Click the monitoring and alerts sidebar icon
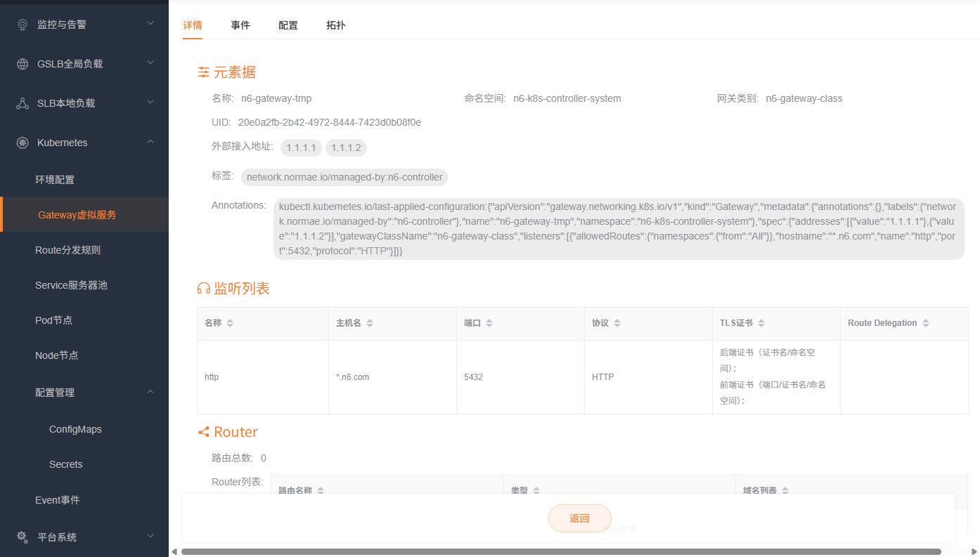Viewport: 980px width, 557px height. (x=22, y=25)
